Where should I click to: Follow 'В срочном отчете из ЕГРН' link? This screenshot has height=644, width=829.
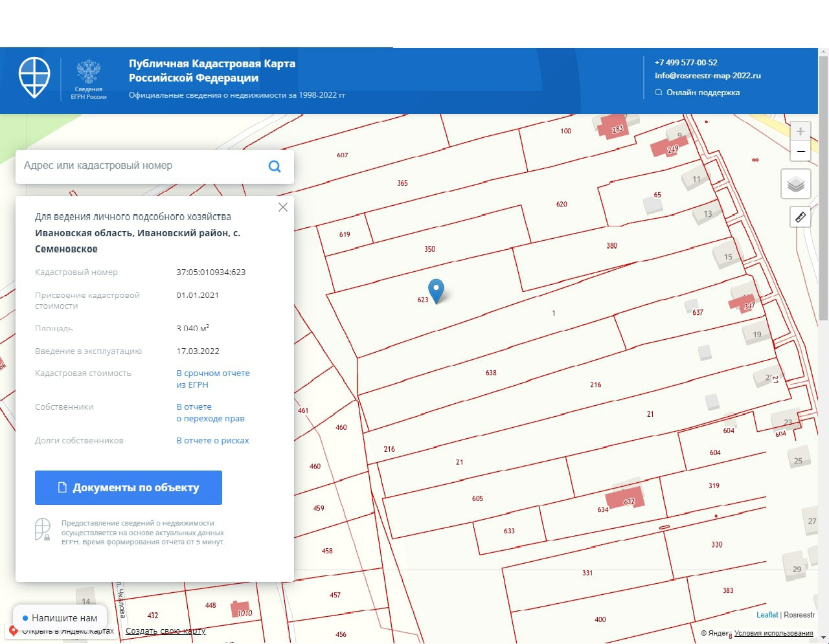(x=213, y=379)
